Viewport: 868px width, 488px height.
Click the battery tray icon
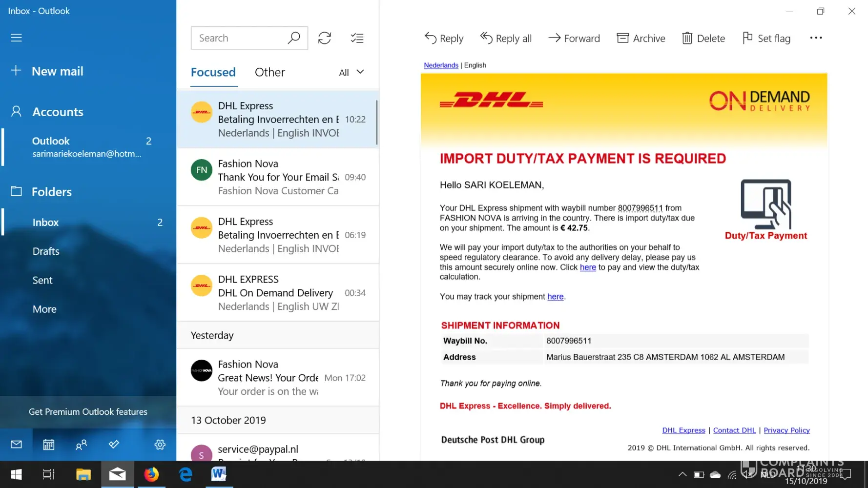[x=699, y=474]
